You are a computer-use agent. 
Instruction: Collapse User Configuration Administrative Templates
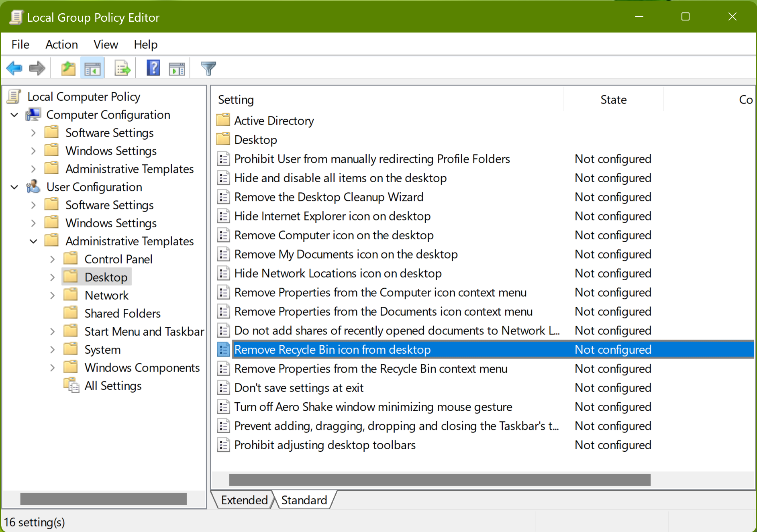point(34,241)
